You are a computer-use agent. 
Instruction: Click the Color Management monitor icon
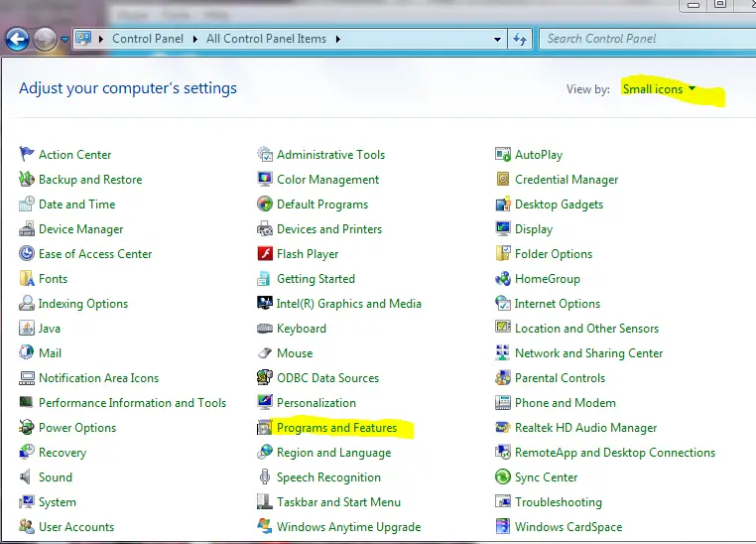point(265,179)
